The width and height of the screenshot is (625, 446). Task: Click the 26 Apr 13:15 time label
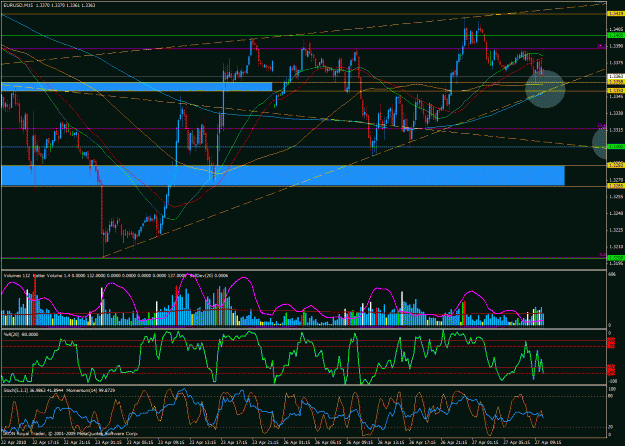click(389, 442)
